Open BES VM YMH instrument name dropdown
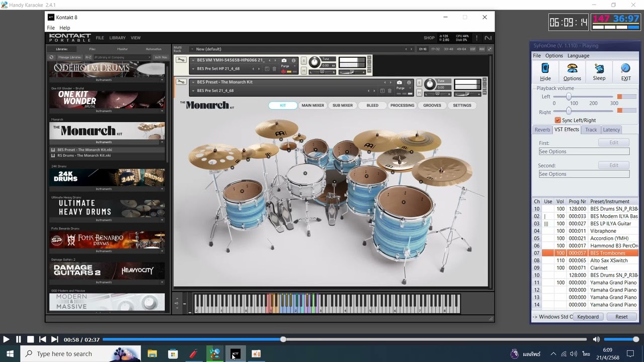The width and height of the screenshot is (644, 362). (194, 60)
